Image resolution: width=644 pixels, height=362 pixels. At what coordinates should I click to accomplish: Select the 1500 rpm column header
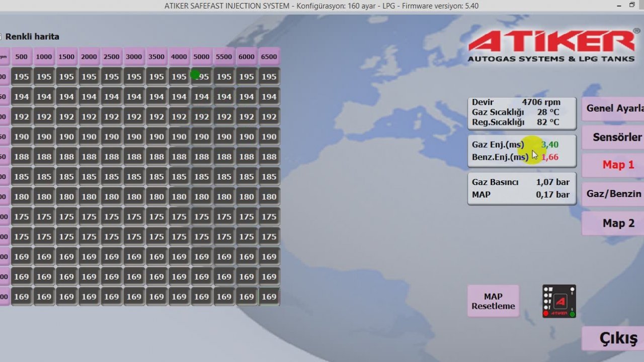point(66,57)
